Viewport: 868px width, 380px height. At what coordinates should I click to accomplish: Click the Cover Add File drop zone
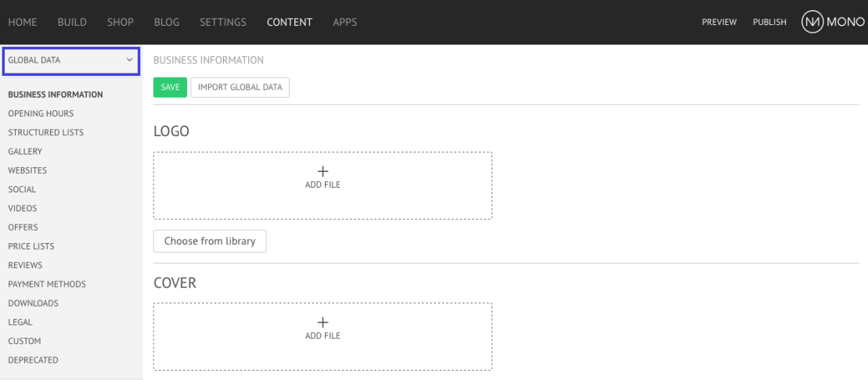(322, 336)
